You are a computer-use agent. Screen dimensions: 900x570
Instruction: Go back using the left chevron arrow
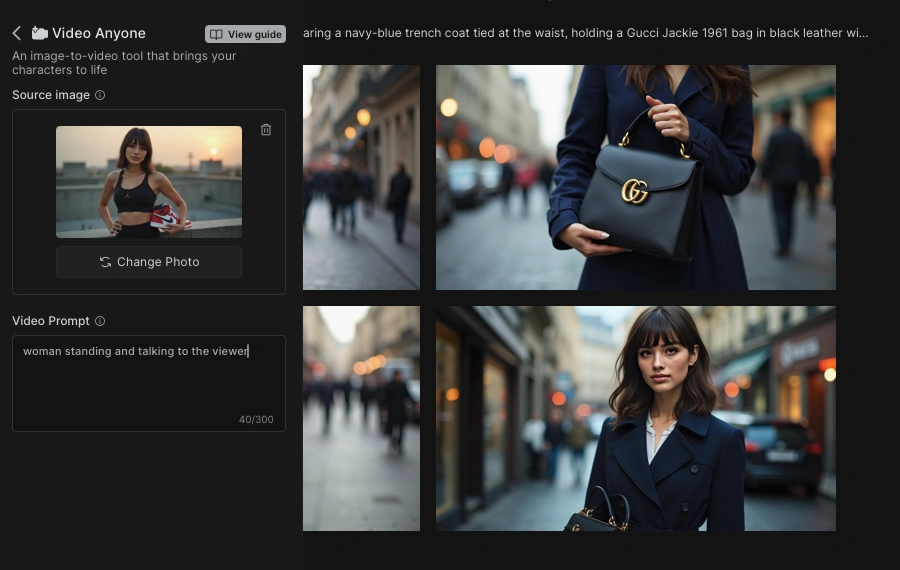(17, 33)
